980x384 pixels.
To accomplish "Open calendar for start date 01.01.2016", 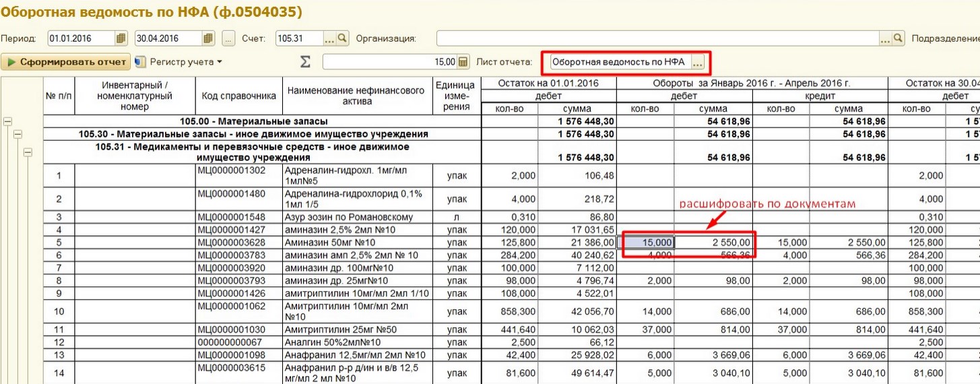I will [x=121, y=38].
